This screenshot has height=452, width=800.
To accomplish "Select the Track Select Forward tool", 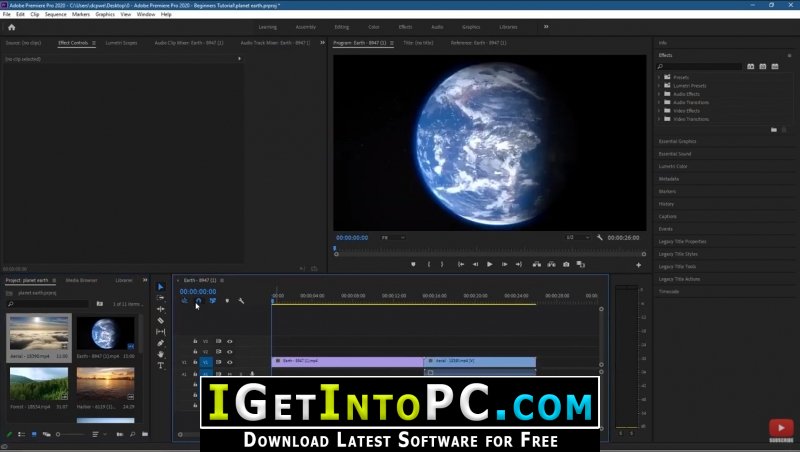I will (161, 298).
